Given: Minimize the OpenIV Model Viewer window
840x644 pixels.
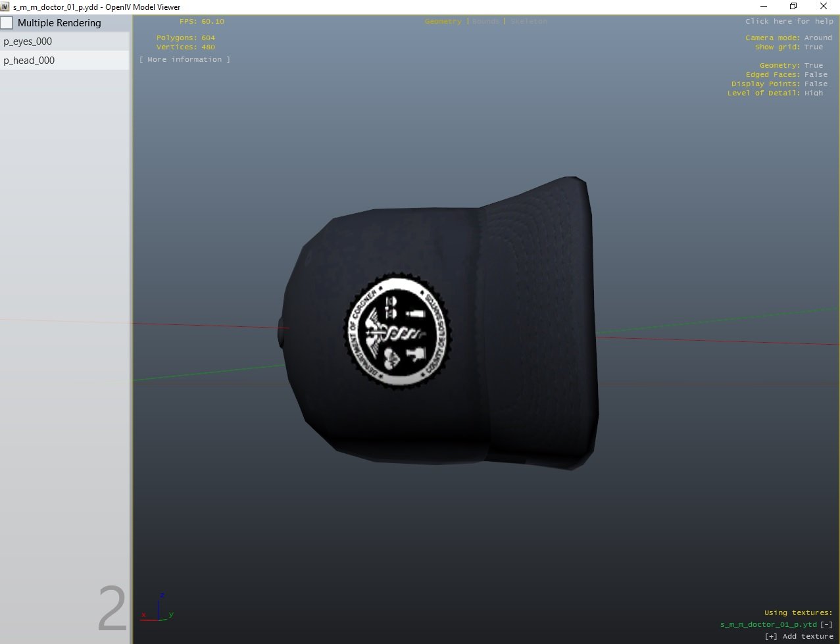Looking at the screenshot, I should pyautogui.click(x=763, y=7).
